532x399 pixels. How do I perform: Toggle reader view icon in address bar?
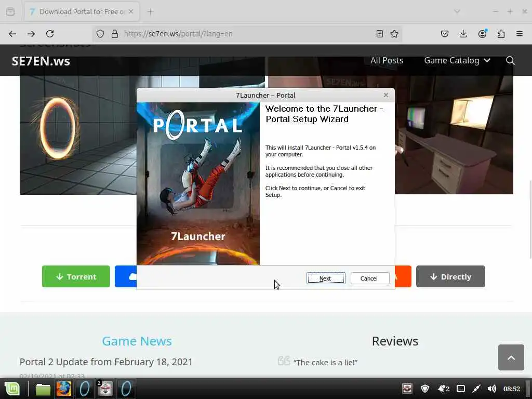[x=380, y=34]
